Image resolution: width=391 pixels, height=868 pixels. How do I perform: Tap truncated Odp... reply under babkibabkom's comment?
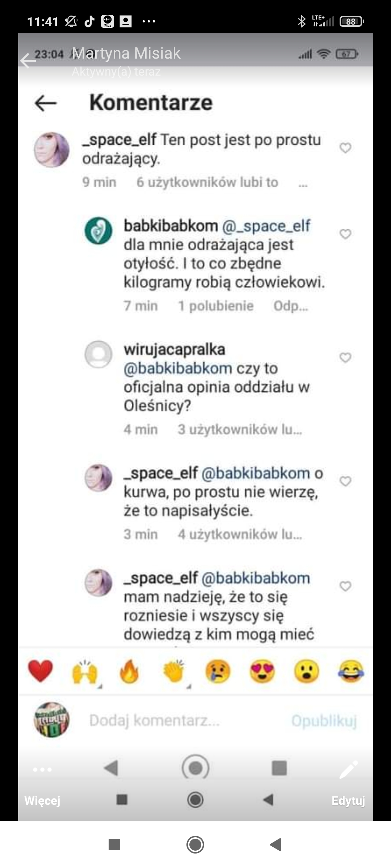[291, 306]
